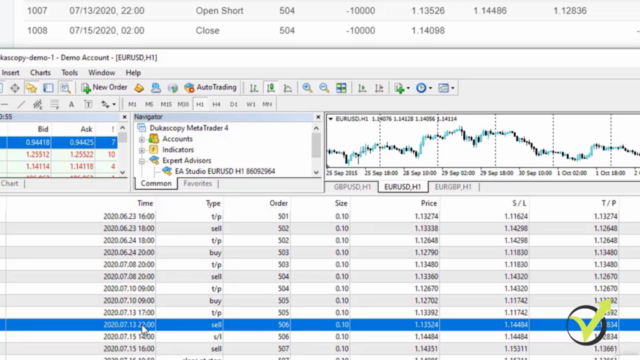Screen dimensions: 640x360
Task: Click the globe signals icon
Action: pyautogui.click(x=173, y=88)
